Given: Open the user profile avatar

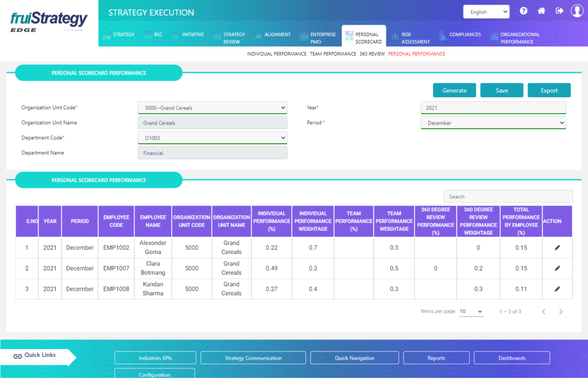Looking at the screenshot, I should point(577,11).
